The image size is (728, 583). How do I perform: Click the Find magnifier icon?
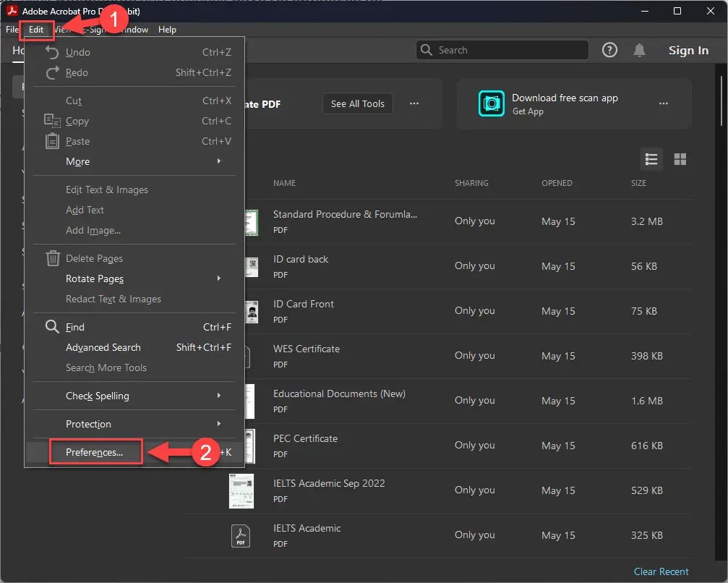[52, 327]
